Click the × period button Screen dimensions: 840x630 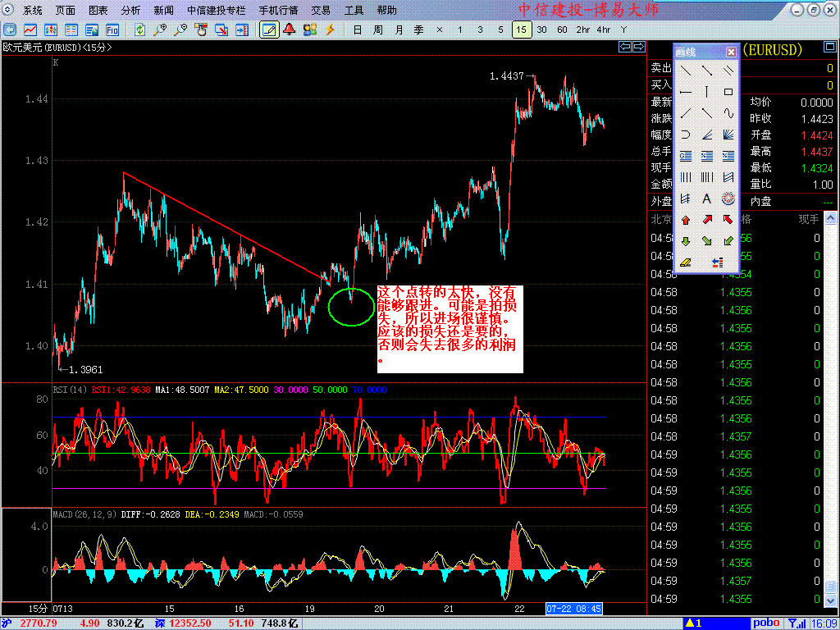point(440,30)
